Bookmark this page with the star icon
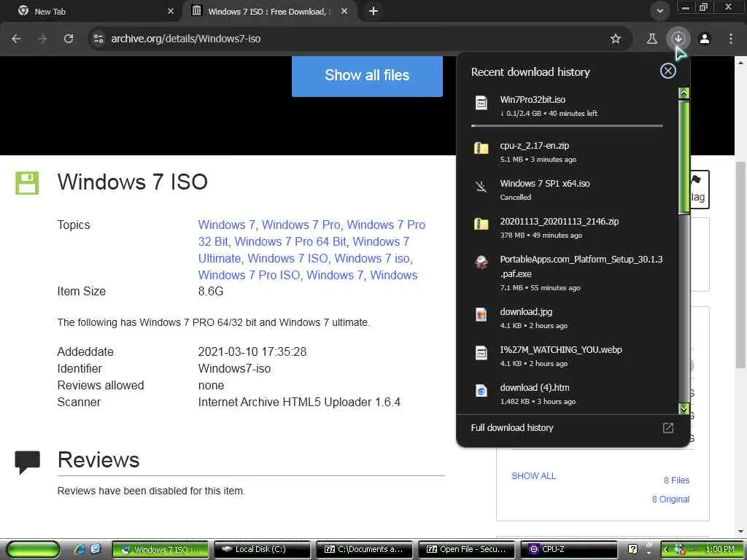This screenshot has height=560, width=747. tap(616, 39)
